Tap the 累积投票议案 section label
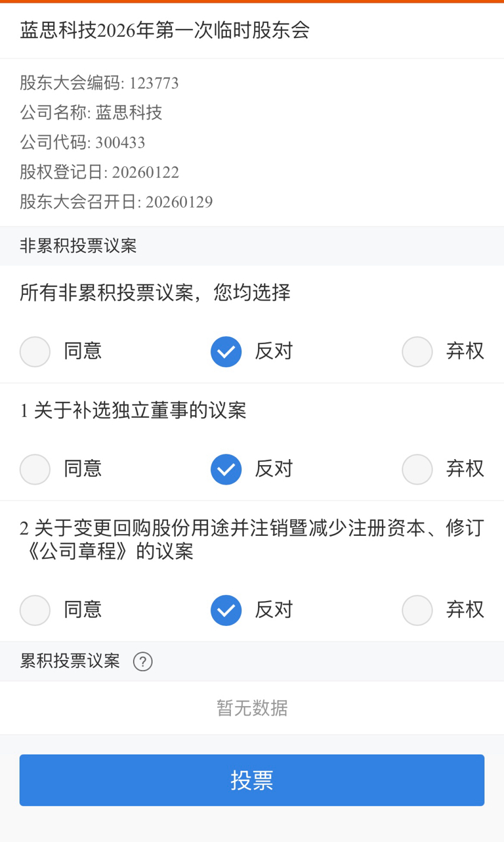The height and width of the screenshot is (842, 504). pyautogui.click(x=70, y=661)
